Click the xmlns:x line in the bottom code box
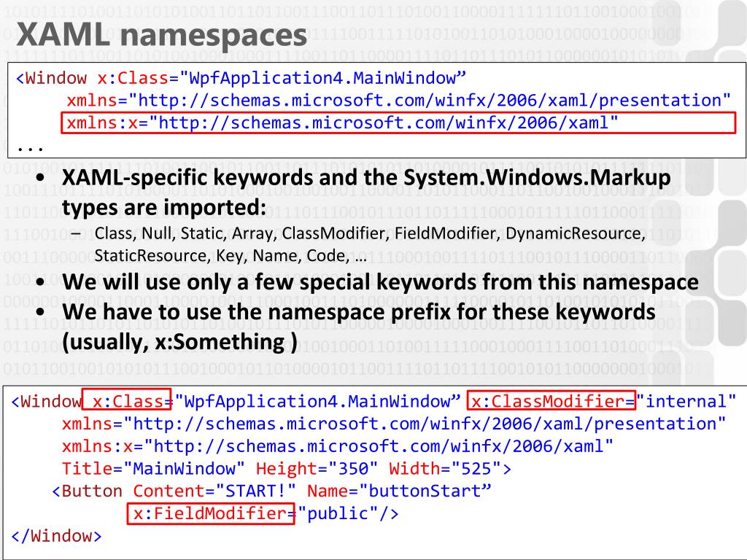This screenshot has width=747, height=560. (337, 446)
